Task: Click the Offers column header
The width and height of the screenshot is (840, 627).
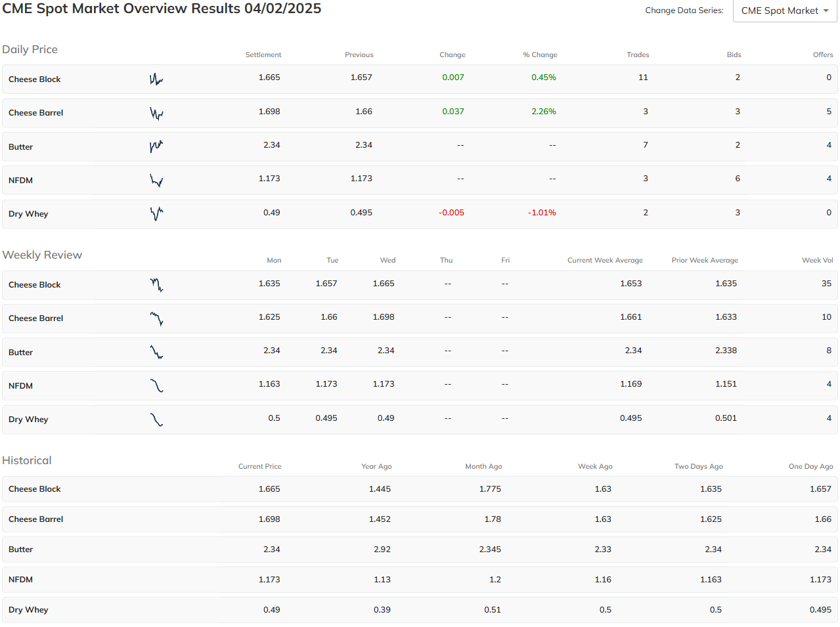Action: [x=823, y=54]
